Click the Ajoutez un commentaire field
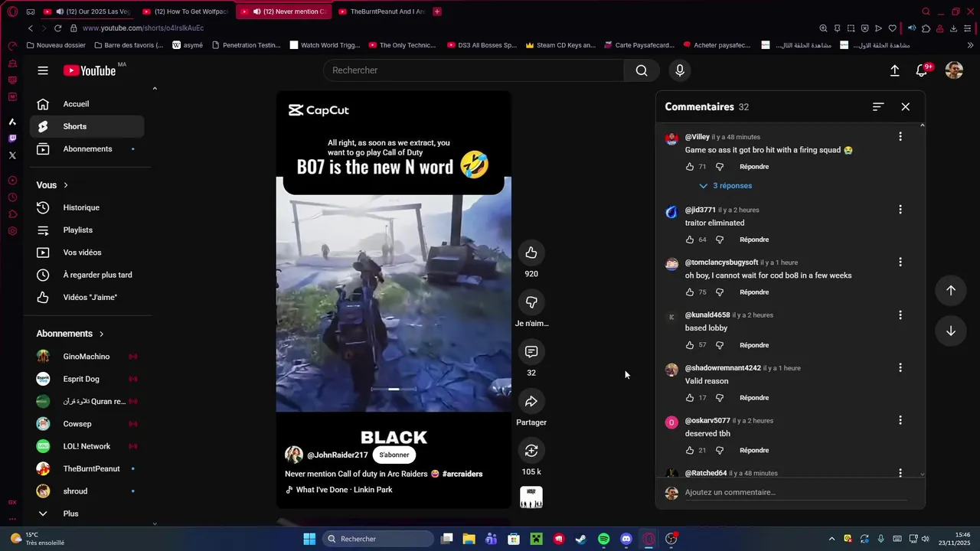The height and width of the screenshot is (551, 980). coord(795,493)
